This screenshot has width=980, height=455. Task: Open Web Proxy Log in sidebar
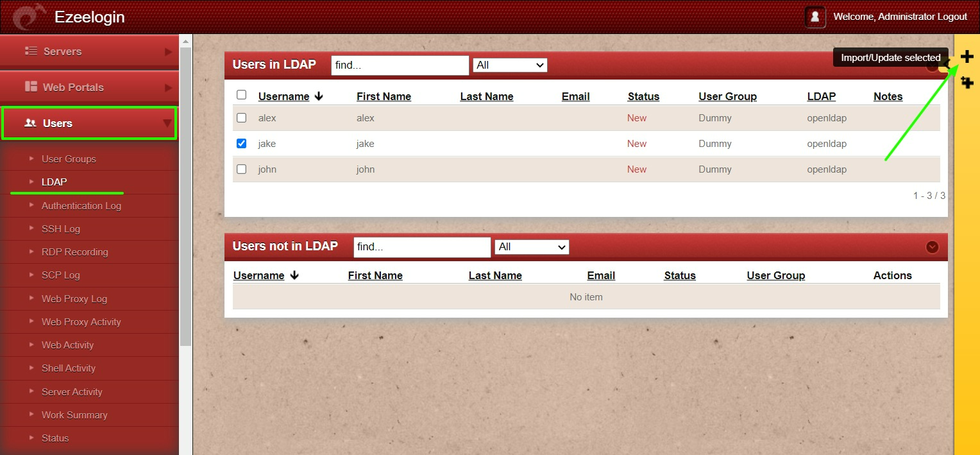point(74,298)
